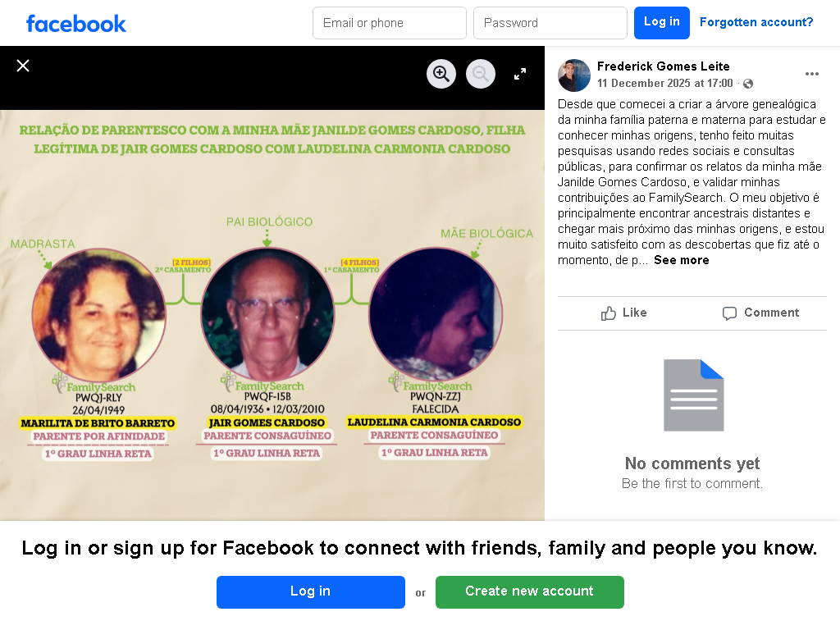Open the Frederick Gomes Leite profile name link

(x=663, y=66)
